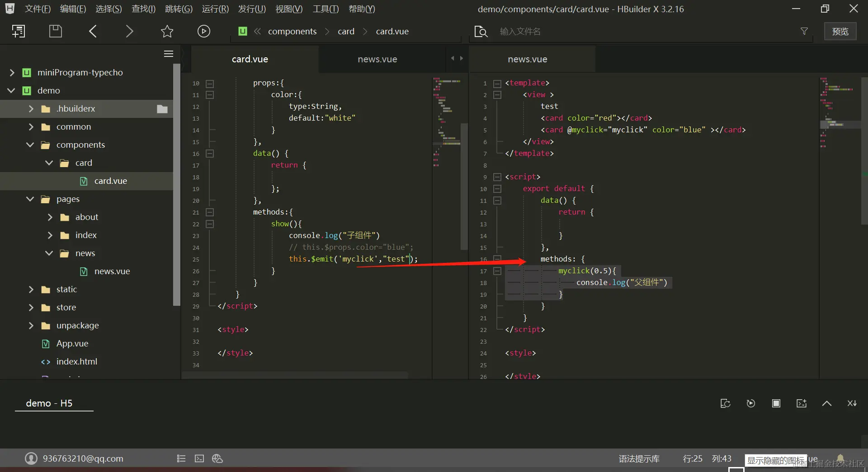Viewport: 868px width, 472px height.
Task: Collapse the pages folder
Action: (30, 199)
